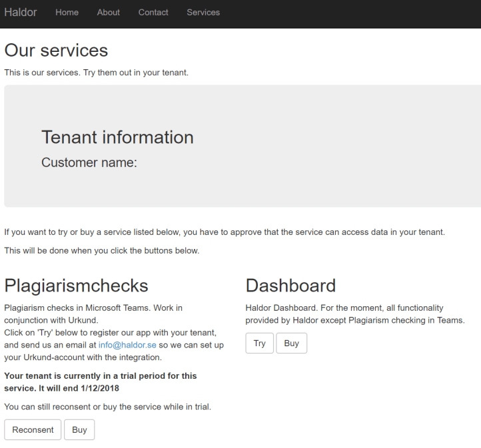Image resolution: width=481 pixels, height=448 pixels.
Task: Click Buy under the Dashboard service
Action: [x=291, y=343]
